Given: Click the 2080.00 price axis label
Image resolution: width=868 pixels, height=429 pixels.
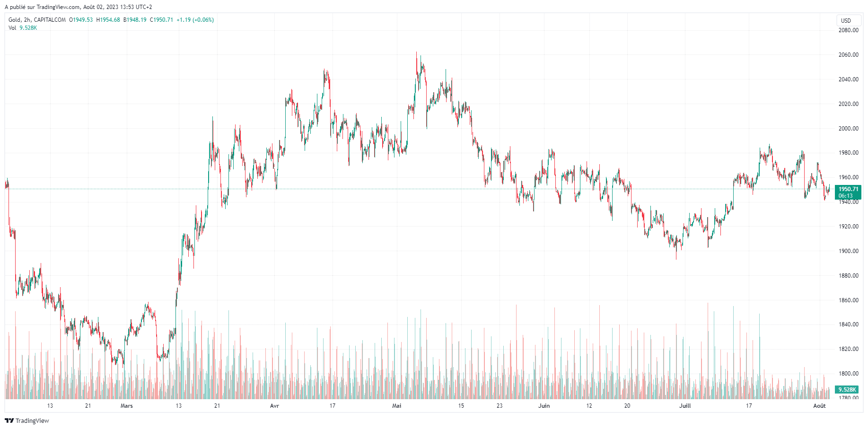Looking at the screenshot, I should (x=849, y=30).
